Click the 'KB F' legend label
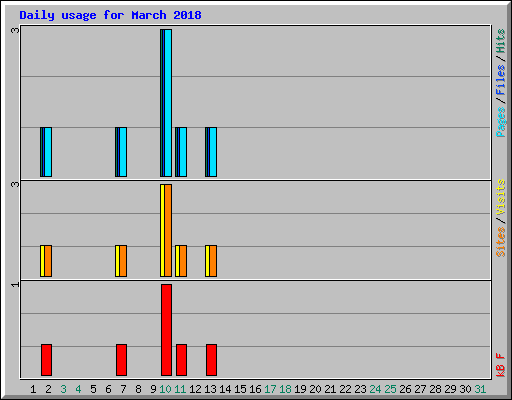Viewport: 512px width, 400px height. pyautogui.click(x=501, y=365)
